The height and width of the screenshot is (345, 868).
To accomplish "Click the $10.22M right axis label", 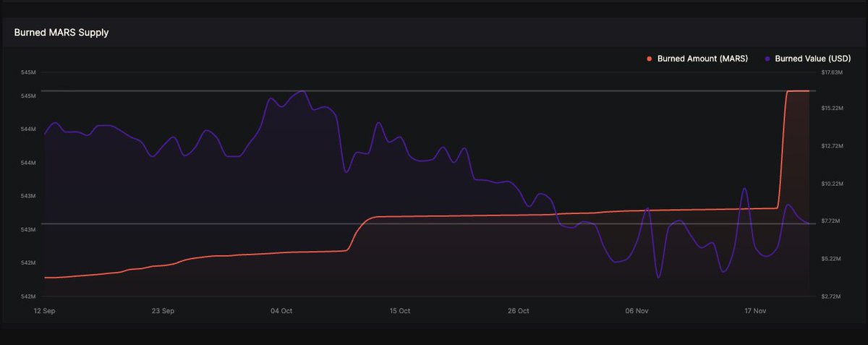I will pyautogui.click(x=832, y=184).
